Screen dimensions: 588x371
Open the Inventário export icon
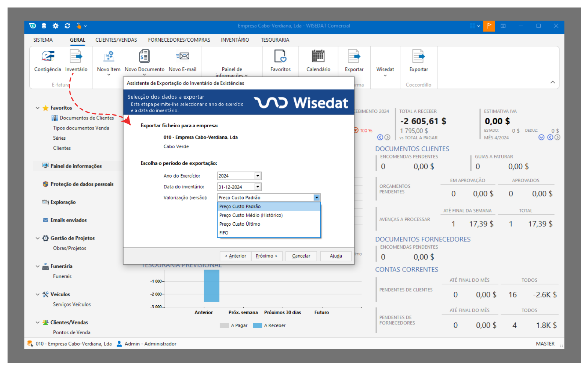coord(76,57)
